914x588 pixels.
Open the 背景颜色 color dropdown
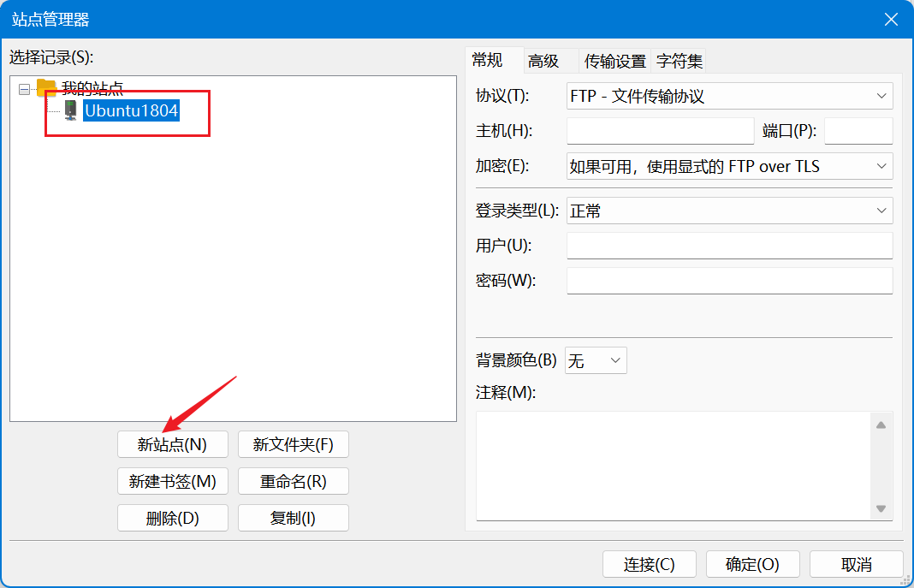point(596,360)
